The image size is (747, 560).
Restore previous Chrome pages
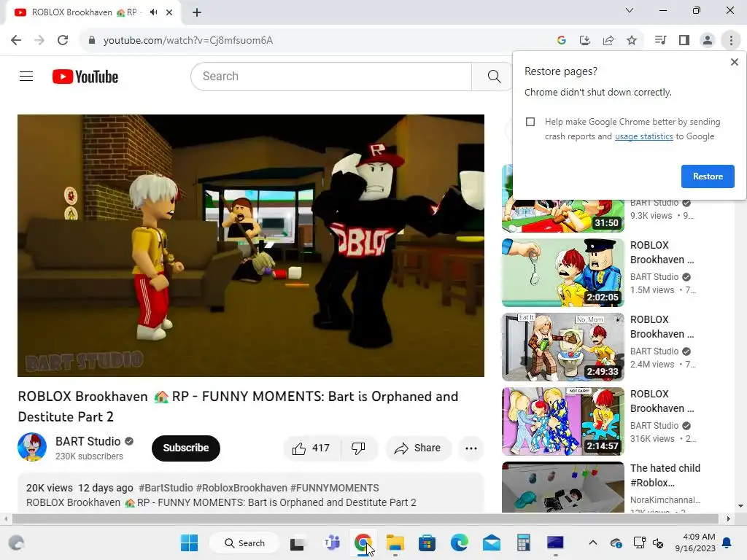(x=708, y=176)
